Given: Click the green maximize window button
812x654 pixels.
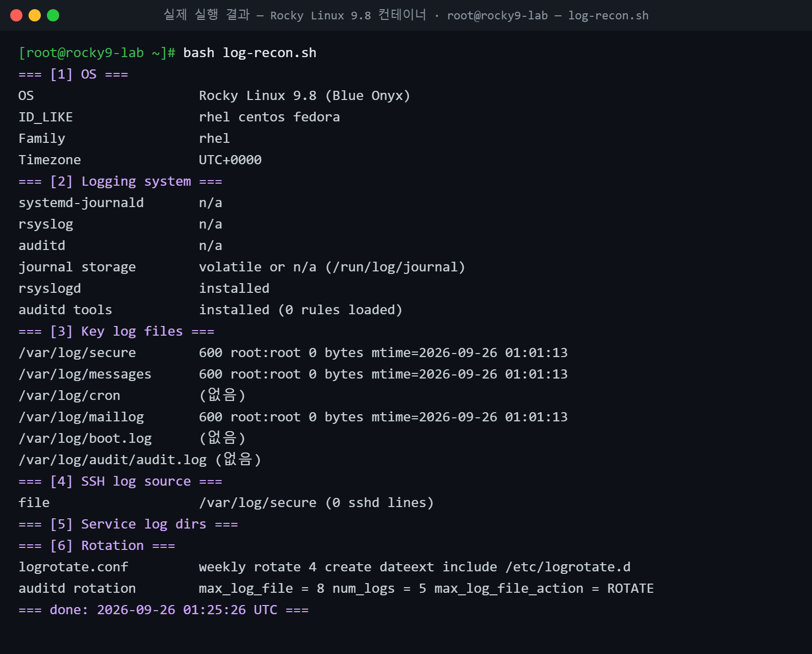Looking at the screenshot, I should point(53,15).
